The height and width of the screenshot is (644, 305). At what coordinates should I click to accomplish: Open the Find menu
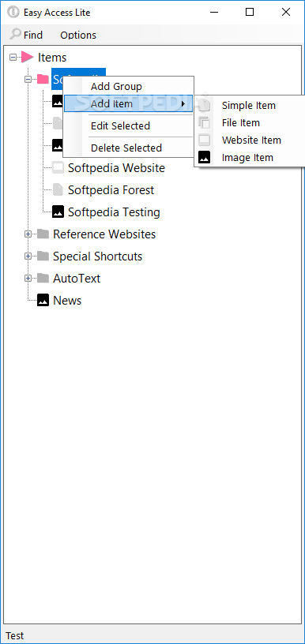[26, 35]
